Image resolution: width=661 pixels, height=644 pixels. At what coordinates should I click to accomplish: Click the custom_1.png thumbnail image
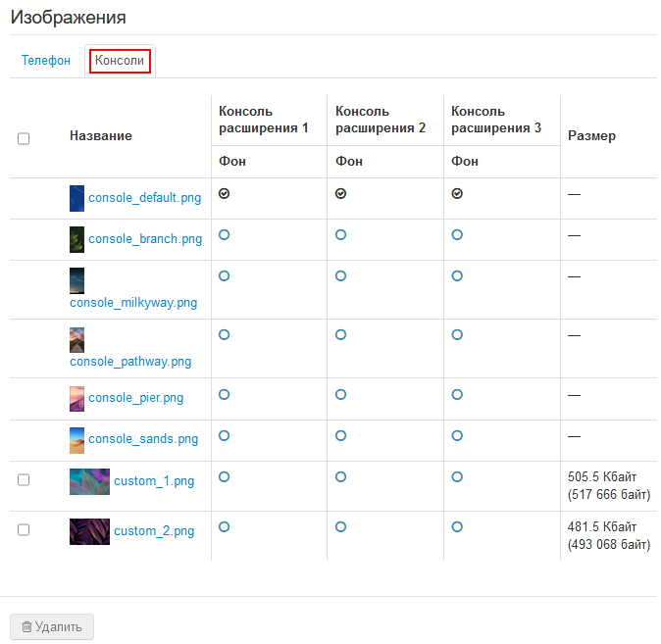(x=89, y=481)
